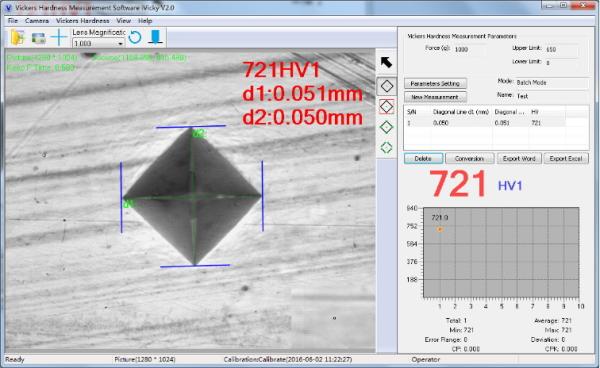Click the Ready status bar text
This screenshot has height=368, width=600.
click(15, 360)
